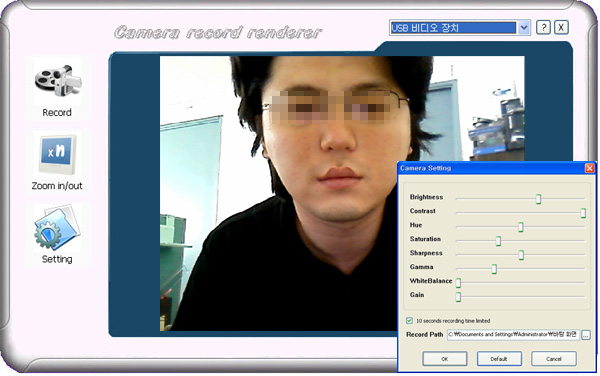Cancel the Camera Setting dialog
Image resolution: width=600 pixels, height=376 pixels.
click(x=553, y=359)
